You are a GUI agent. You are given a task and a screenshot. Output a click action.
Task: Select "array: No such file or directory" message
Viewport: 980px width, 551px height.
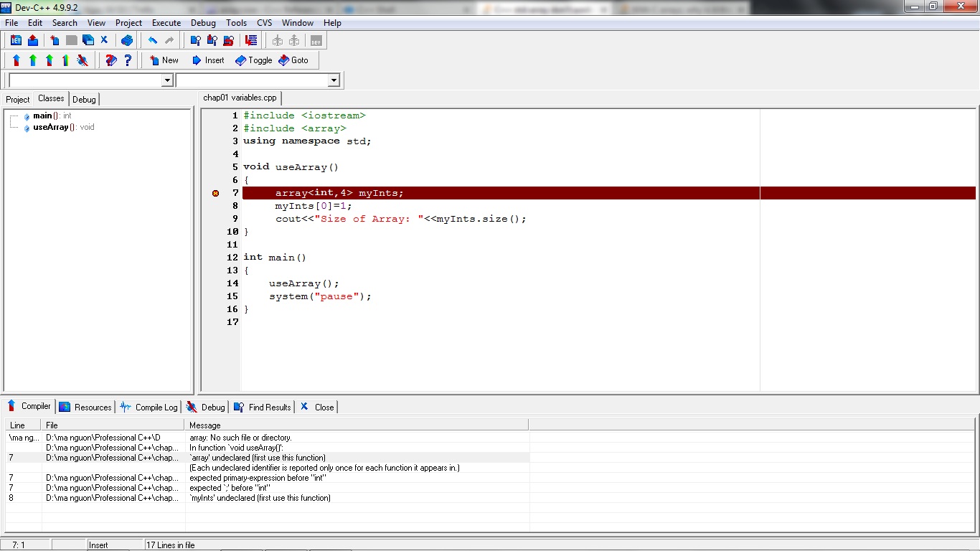(240, 438)
